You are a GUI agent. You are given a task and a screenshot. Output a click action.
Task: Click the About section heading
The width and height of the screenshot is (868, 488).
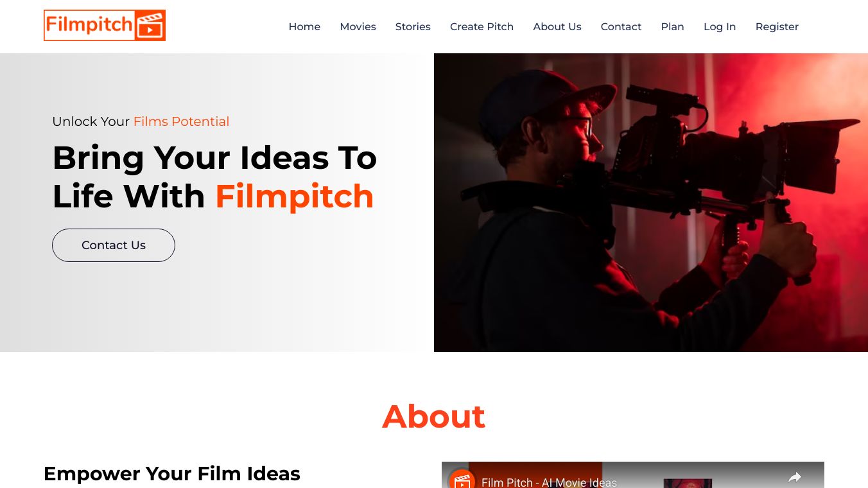pyautogui.click(x=433, y=416)
